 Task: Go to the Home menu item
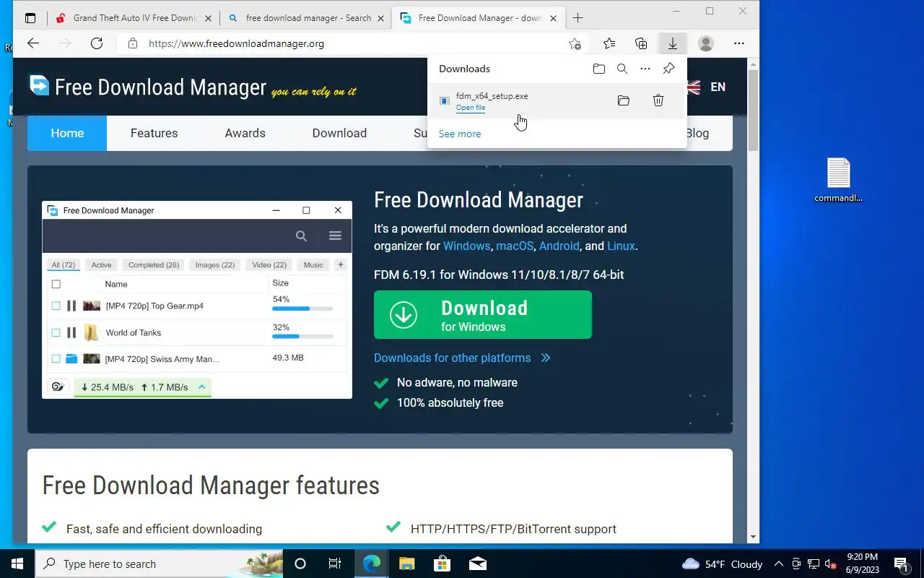[67, 133]
